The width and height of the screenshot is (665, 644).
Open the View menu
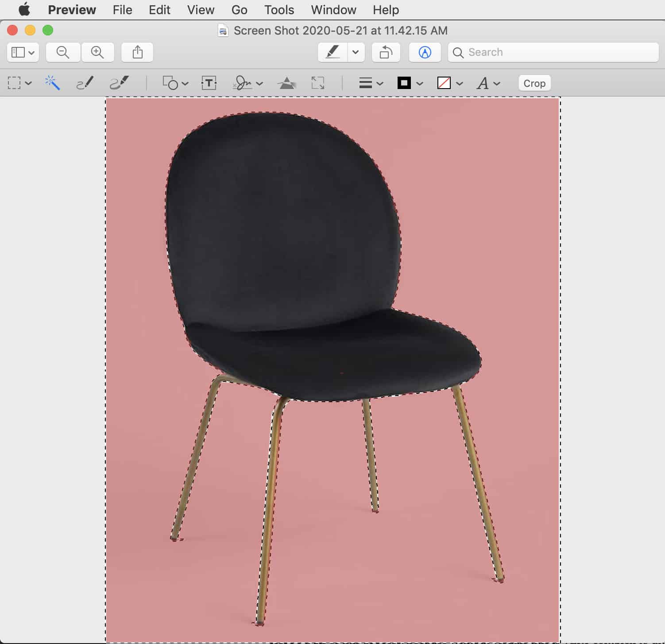(x=201, y=10)
